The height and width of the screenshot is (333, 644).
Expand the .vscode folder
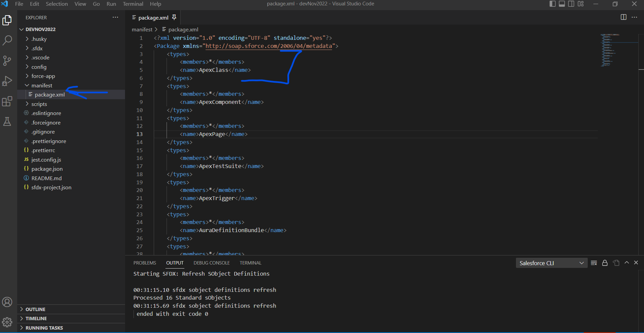(x=71, y=57)
